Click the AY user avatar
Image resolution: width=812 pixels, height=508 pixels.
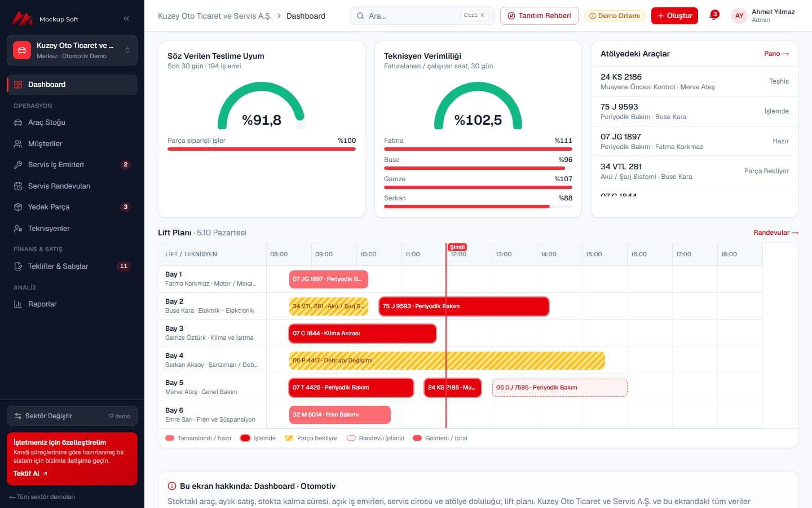click(739, 16)
